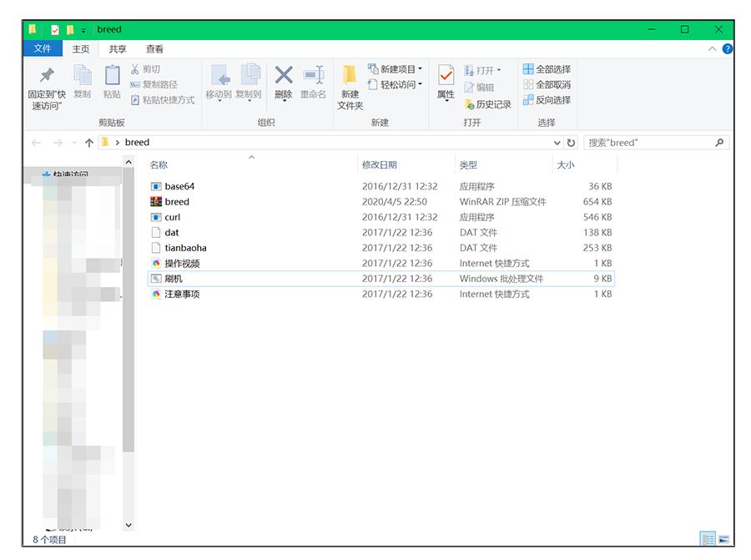Click Select all (全部选择)
The image size is (751, 560).
click(547, 69)
